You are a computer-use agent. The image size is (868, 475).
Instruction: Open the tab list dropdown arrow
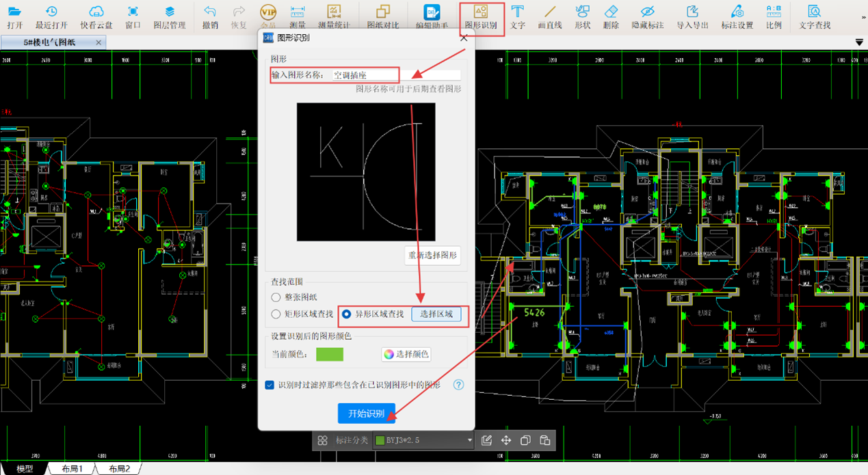click(x=860, y=42)
